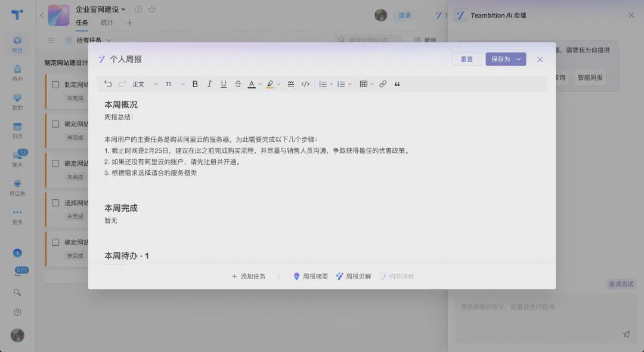Viewport: 644px width, 352px height.
Task: Insert a code block via the code icon
Action: [x=305, y=84]
